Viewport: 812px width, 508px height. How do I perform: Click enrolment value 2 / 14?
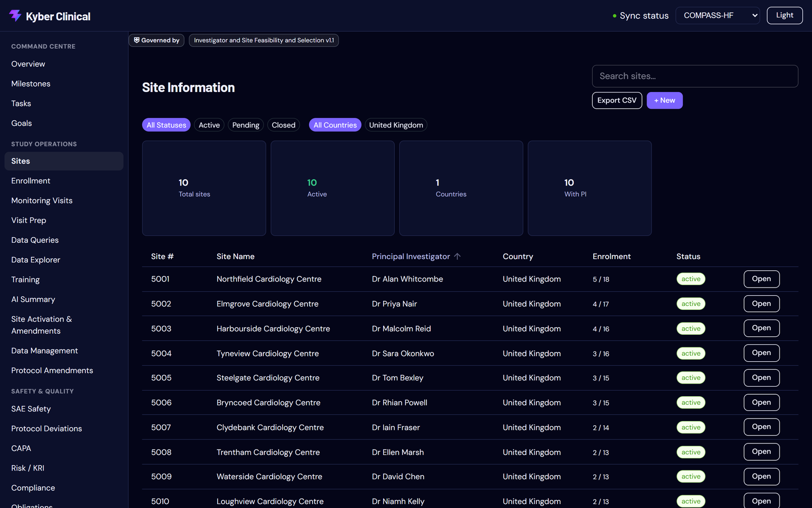click(x=601, y=428)
